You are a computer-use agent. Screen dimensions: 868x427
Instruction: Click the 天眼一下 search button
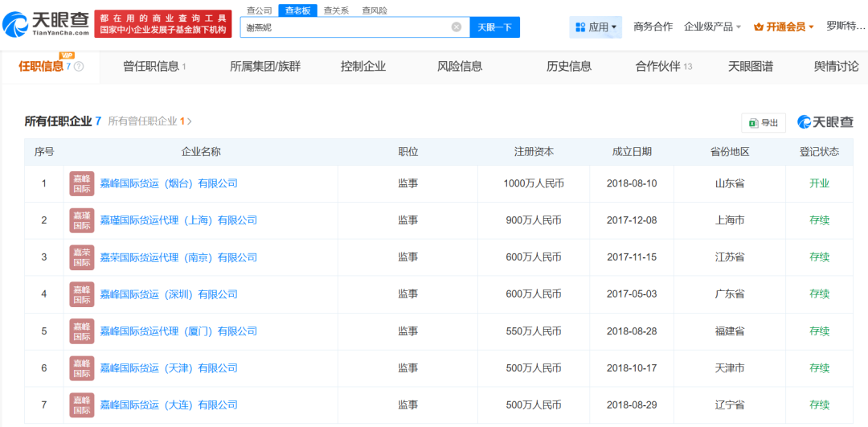tap(494, 27)
